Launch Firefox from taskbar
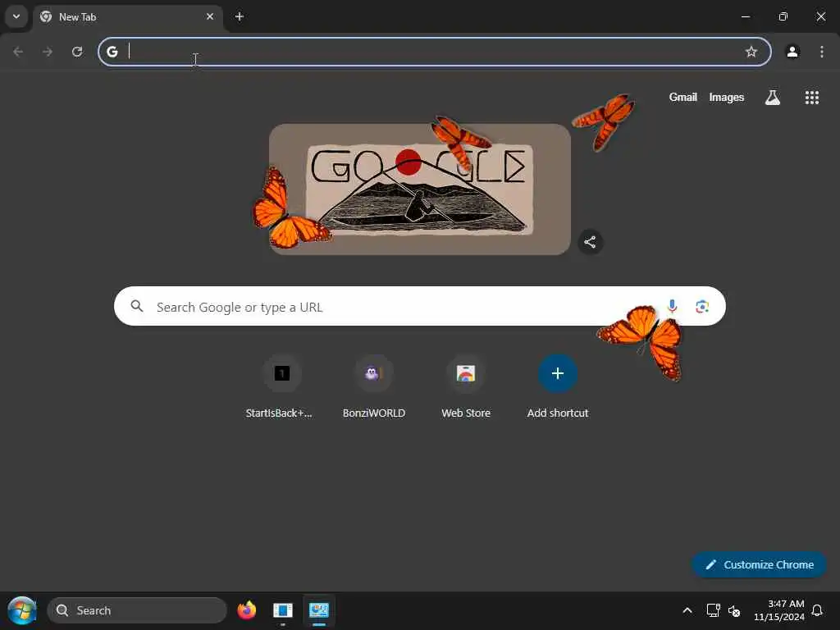Viewport: 840px width, 630px height. tap(246, 610)
